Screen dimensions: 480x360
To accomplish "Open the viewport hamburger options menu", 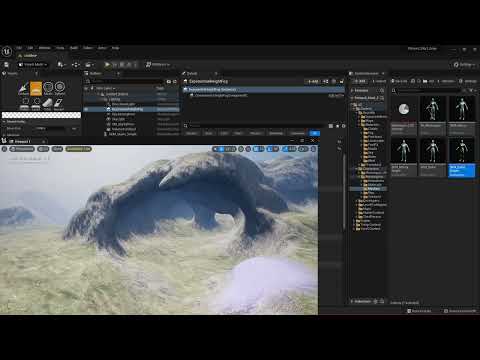I will click(x=4, y=149).
